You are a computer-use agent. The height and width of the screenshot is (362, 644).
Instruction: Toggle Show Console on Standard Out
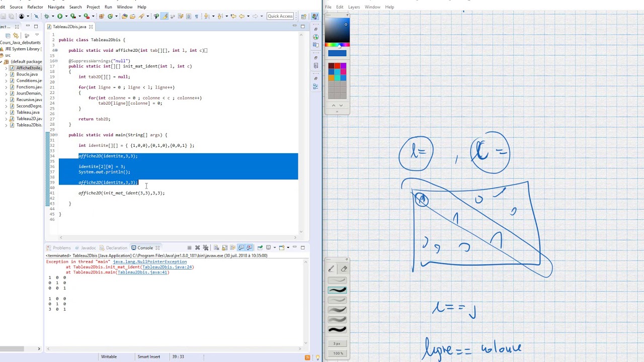pos(241,247)
